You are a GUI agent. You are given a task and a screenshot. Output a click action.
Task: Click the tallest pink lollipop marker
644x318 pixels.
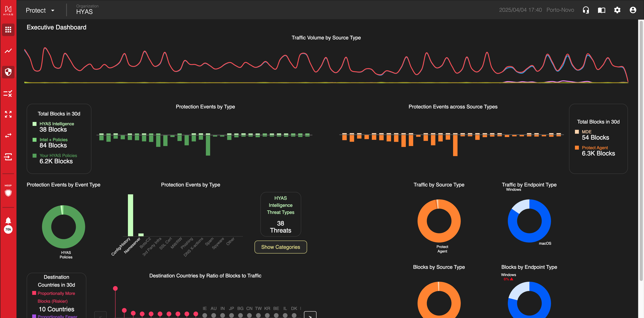click(115, 289)
